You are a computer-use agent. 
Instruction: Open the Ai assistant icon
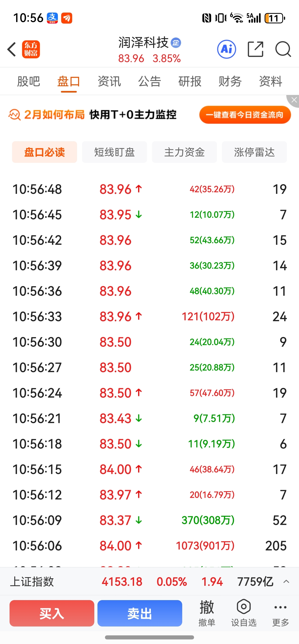click(226, 49)
